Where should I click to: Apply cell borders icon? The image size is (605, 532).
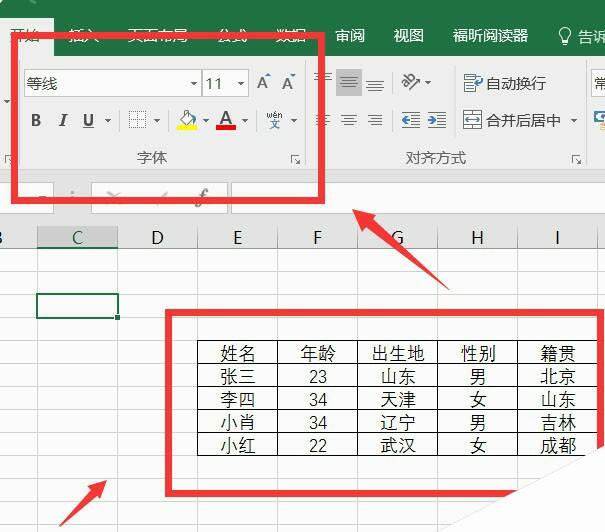pos(137,120)
